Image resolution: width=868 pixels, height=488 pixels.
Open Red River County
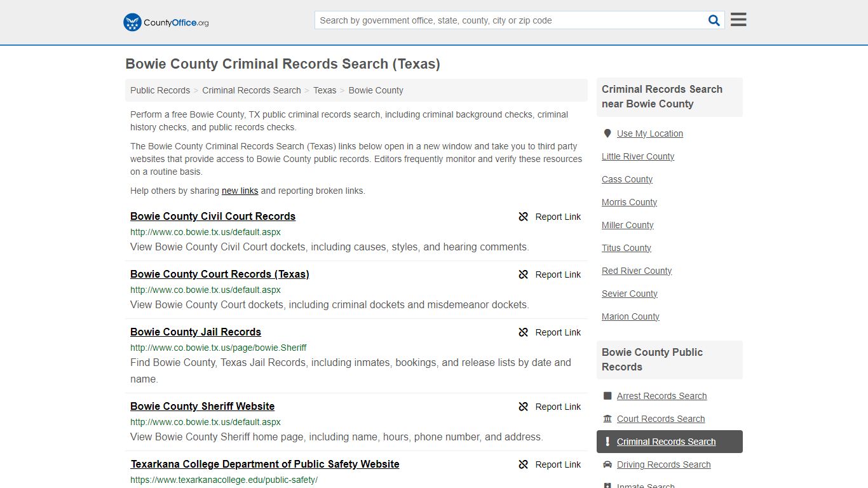(x=637, y=271)
